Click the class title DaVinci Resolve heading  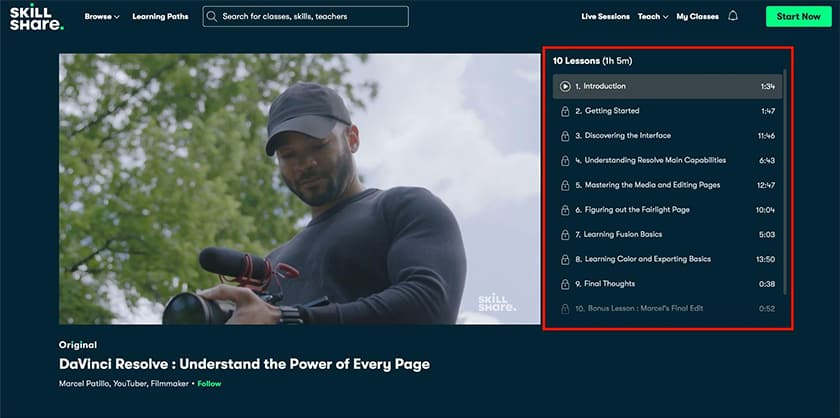click(244, 364)
